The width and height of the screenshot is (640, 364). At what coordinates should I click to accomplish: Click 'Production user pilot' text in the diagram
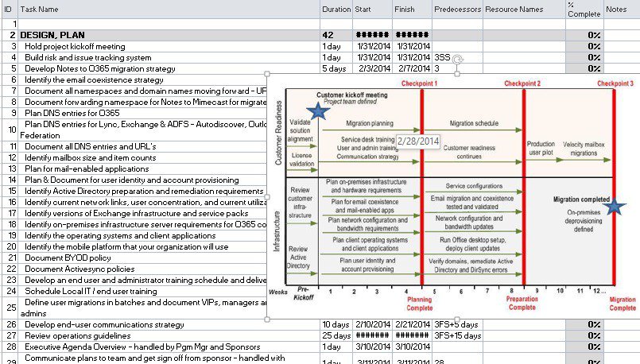point(541,148)
